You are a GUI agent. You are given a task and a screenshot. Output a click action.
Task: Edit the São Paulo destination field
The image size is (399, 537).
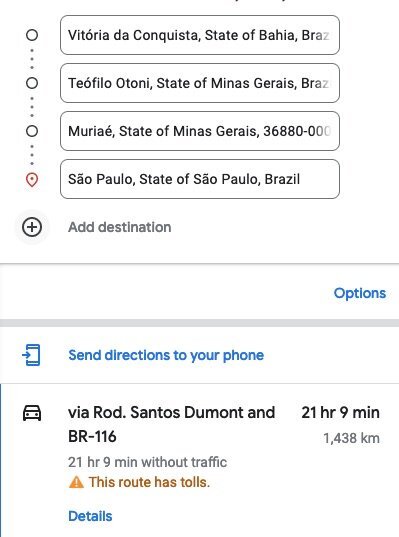[200, 179]
